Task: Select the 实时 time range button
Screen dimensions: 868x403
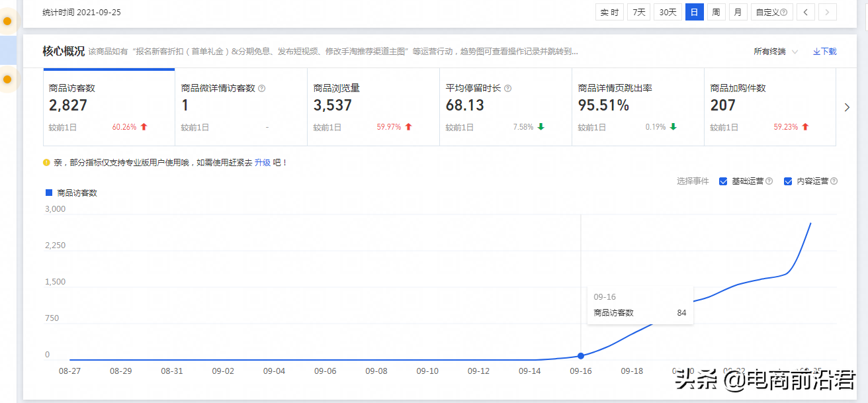Action: point(609,12)
